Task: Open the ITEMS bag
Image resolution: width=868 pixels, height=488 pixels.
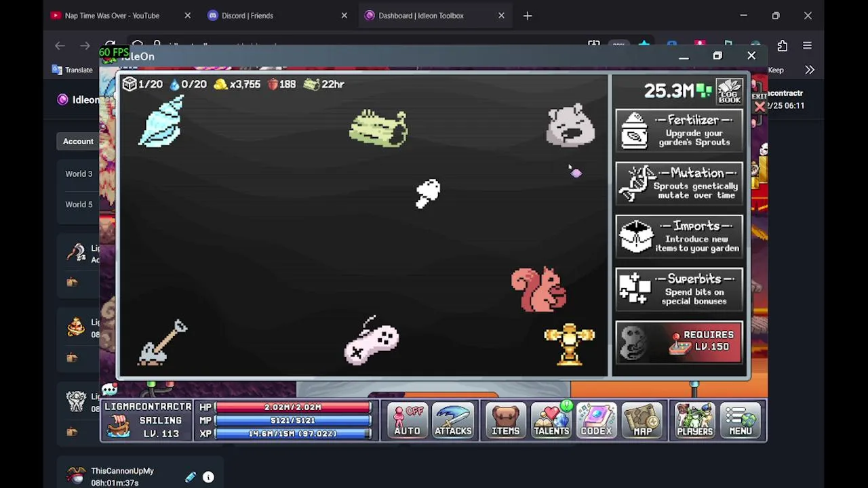Action: point(505,420)
